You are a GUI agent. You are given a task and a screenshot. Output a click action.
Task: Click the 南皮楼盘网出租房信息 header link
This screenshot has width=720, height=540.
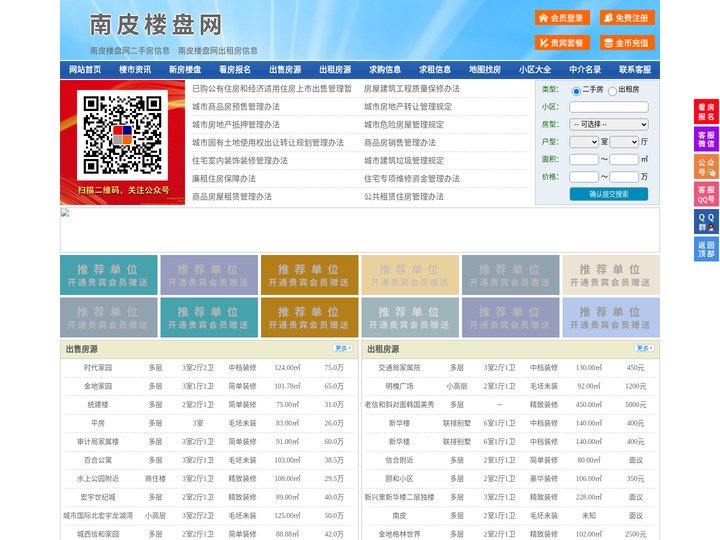tap(218, 51)
